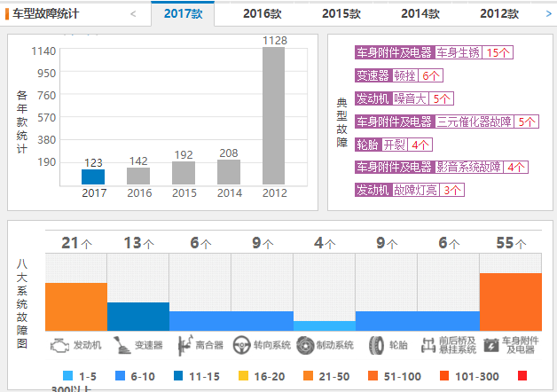Image resolution: width=557 pixels, height=392 pixels.
Task: Click the 转向系统 steering wheel icon
Action: click(x=241, y=345)
